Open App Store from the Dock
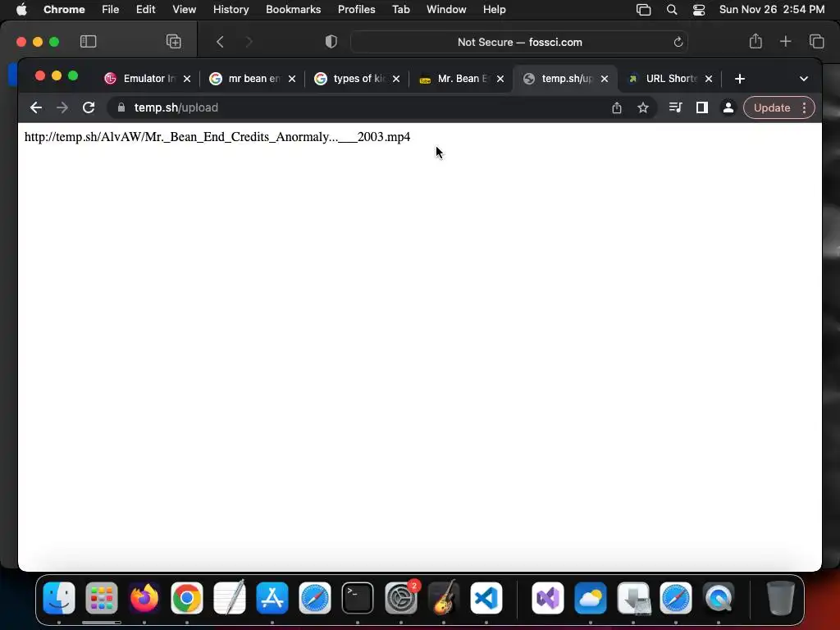Image resolution: width=840 pixels, height=630 pixels. 272,598
